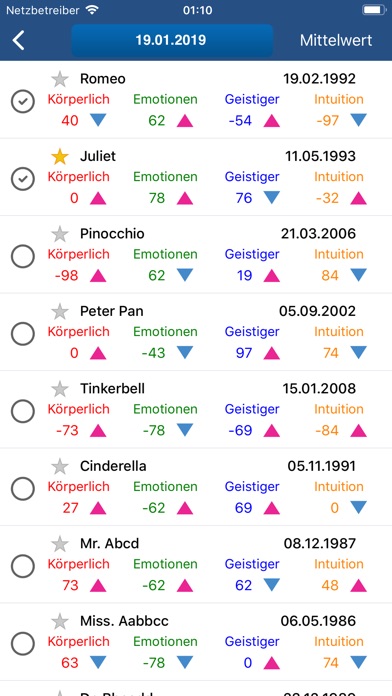Open Mittelwert in the top bar
Viewport: 392px width, 696px height.
(336, 40)
